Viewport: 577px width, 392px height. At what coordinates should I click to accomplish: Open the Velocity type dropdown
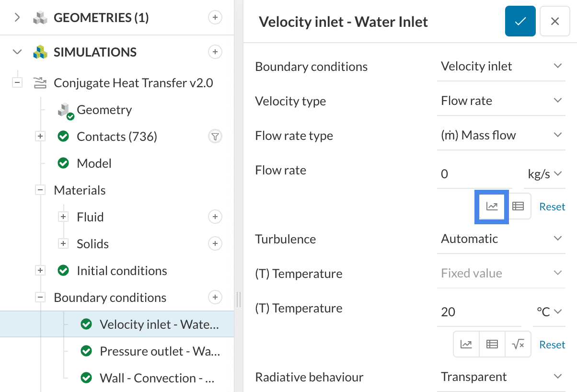tap(501, 101)
